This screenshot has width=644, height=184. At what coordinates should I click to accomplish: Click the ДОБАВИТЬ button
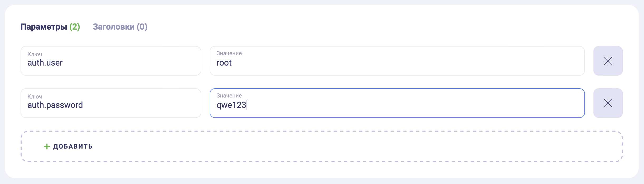click(68, 146)
